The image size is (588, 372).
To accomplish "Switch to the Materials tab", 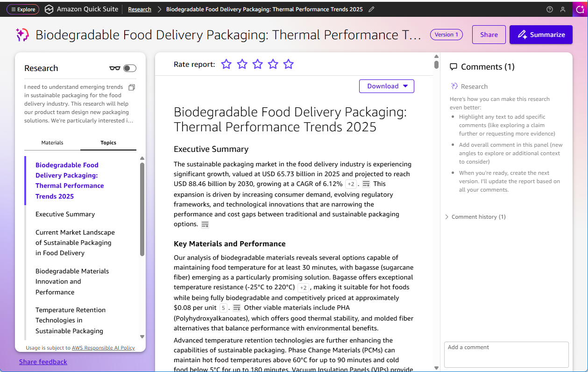I will tap(52, 143).
